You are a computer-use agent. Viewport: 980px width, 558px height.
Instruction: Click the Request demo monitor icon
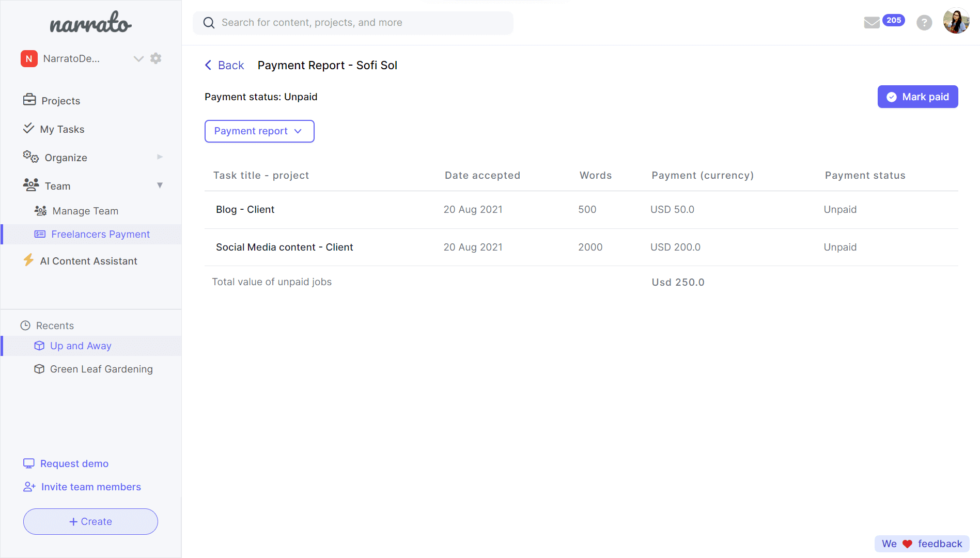[x=29, y=463]
